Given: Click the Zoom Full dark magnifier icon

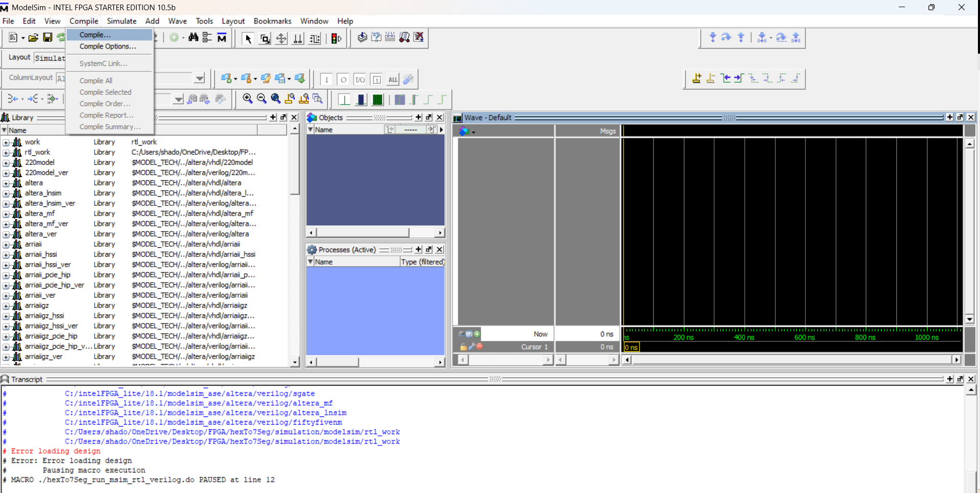Looking at the screenshot, I should click(x=276, y=99).
